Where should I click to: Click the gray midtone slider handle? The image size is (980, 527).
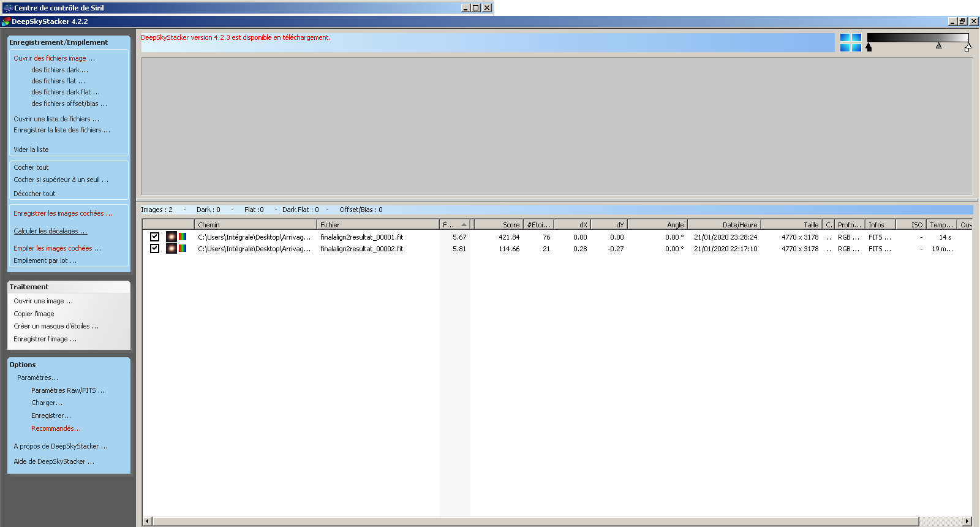[x=938, y=45]
